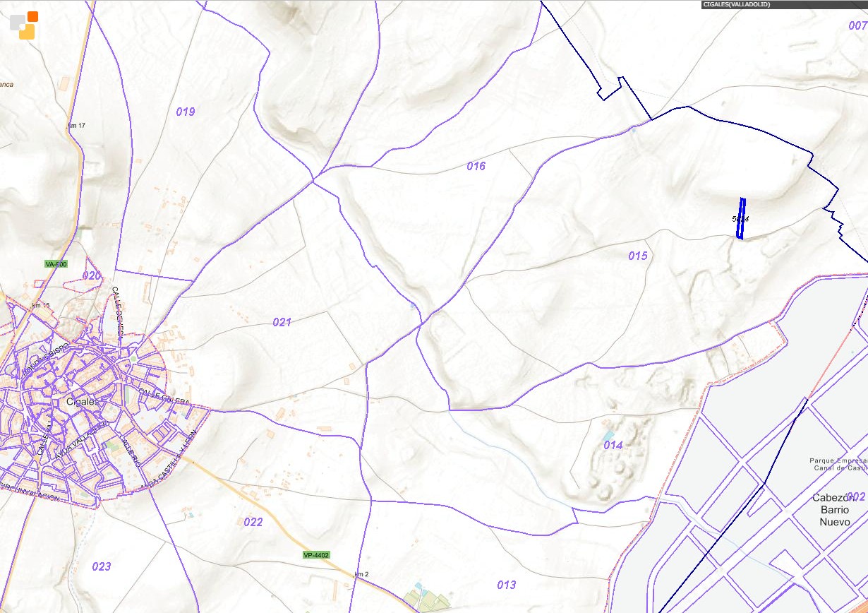
Task: Click the CIGALES(VALLADOLID) municipality header
Action: point(736,4)
